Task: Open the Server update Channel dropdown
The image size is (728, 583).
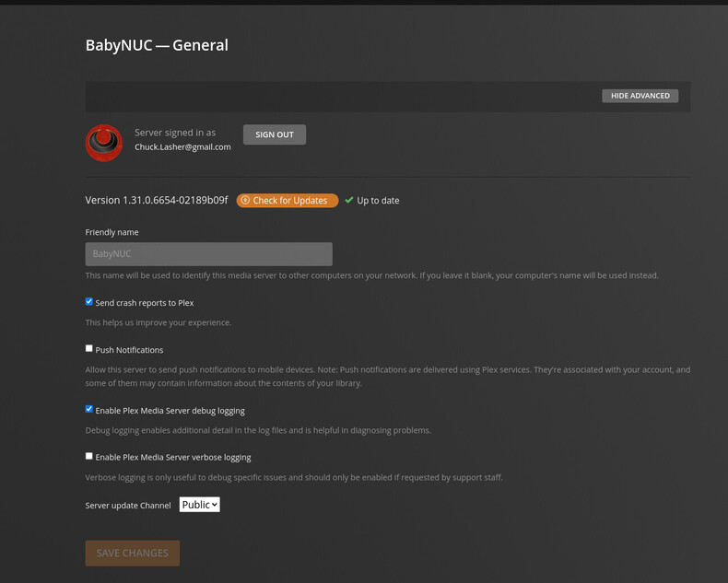Action: (x=200, y=505)
